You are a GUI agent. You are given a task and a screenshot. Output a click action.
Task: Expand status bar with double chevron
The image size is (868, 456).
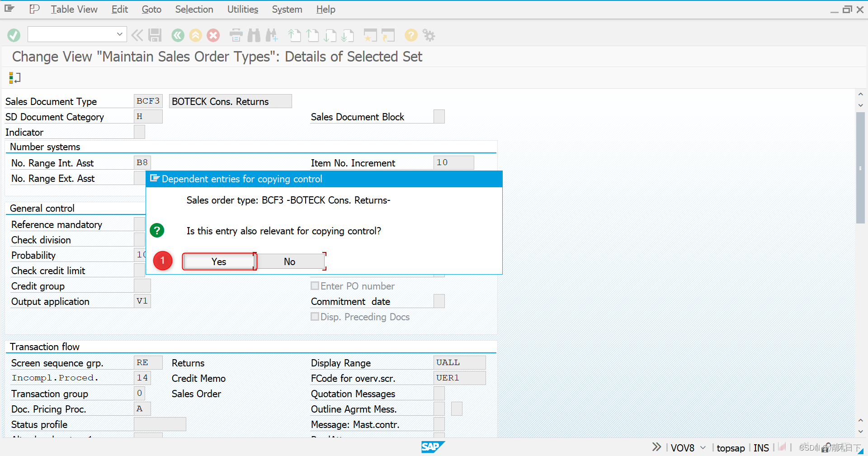click(656, 447)
